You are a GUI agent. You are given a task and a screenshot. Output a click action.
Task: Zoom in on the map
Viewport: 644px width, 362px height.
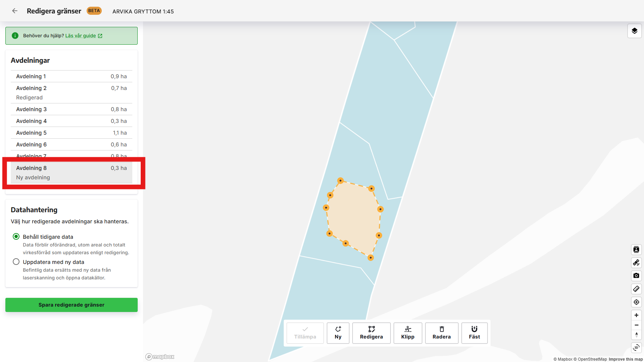[x=636, y=315]
